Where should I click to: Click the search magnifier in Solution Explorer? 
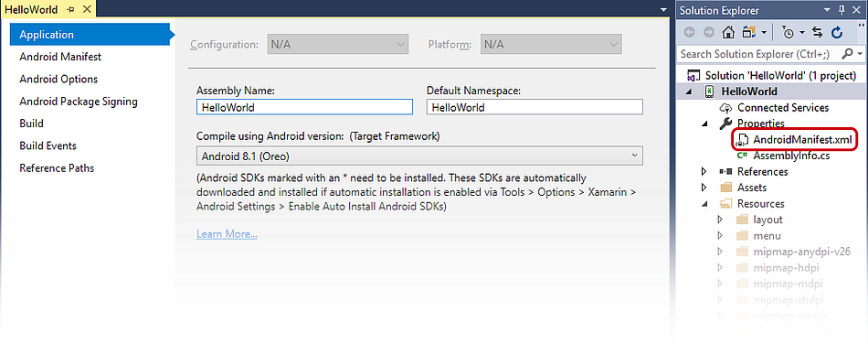click(848, 54)
